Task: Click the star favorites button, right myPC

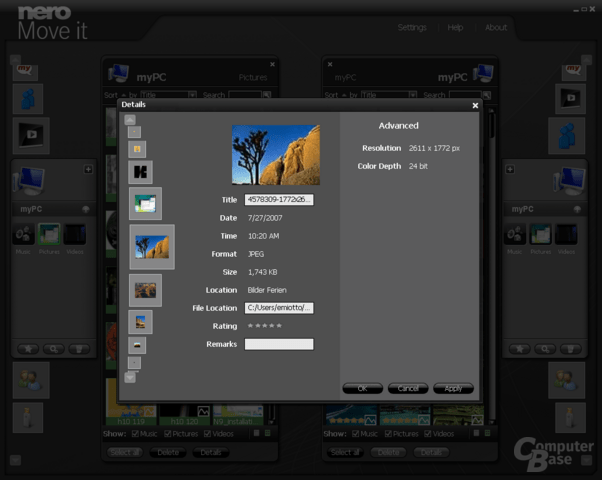Action: tap(519, 349)
